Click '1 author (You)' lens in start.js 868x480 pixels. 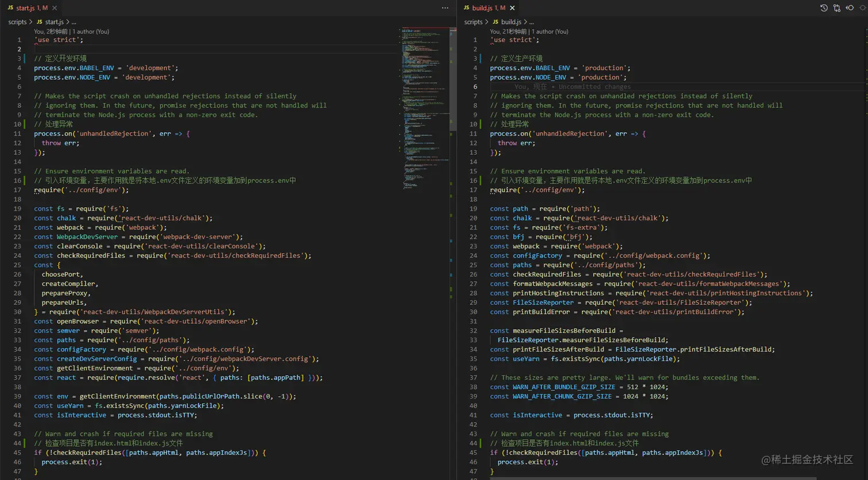[x=91, y=32]
